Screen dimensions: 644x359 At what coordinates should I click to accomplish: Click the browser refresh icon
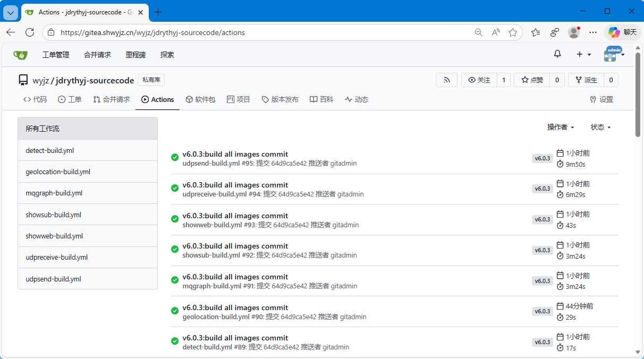(30, 32)
